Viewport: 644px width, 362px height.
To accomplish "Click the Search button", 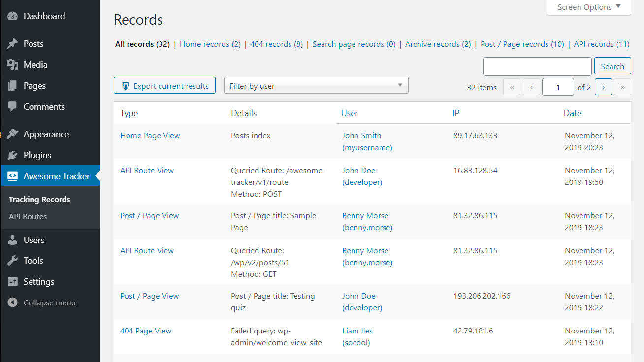I will [612, 66].
